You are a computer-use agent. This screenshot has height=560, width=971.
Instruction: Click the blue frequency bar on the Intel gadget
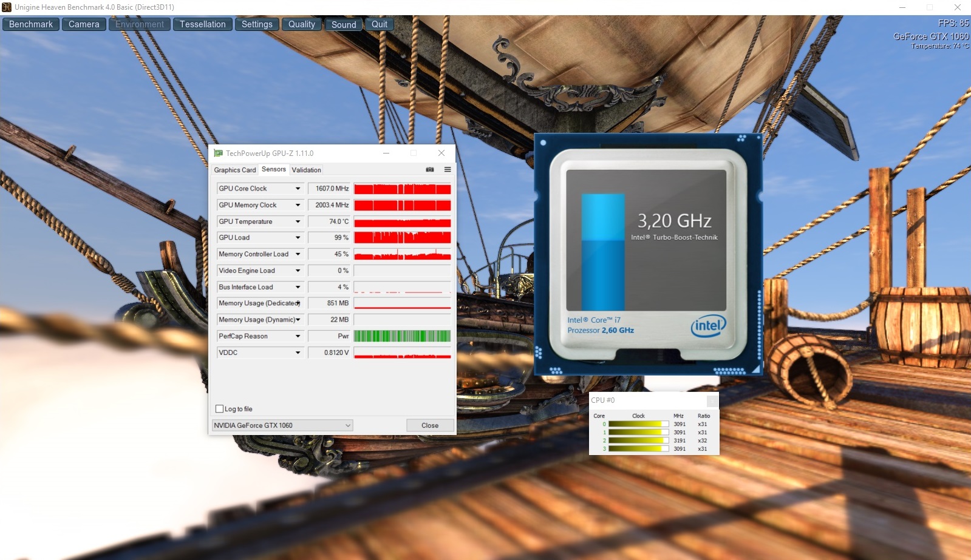(x=603, y=252)
